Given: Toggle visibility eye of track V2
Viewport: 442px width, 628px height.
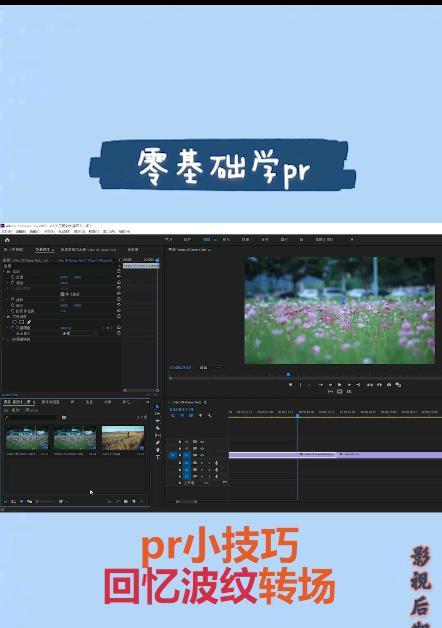Looking at the screenshot, I should tap(202, 448).
